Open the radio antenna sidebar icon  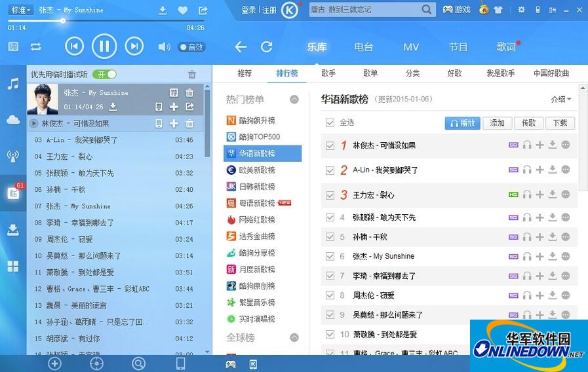13,156
